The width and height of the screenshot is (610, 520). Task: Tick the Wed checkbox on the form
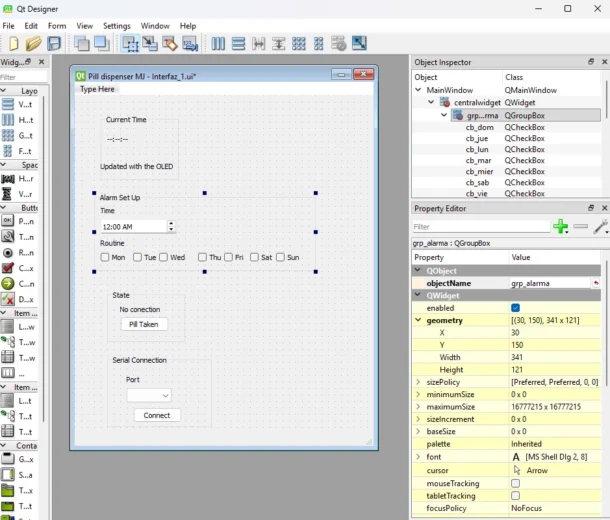pyautogui.click(x=163, y=257)
